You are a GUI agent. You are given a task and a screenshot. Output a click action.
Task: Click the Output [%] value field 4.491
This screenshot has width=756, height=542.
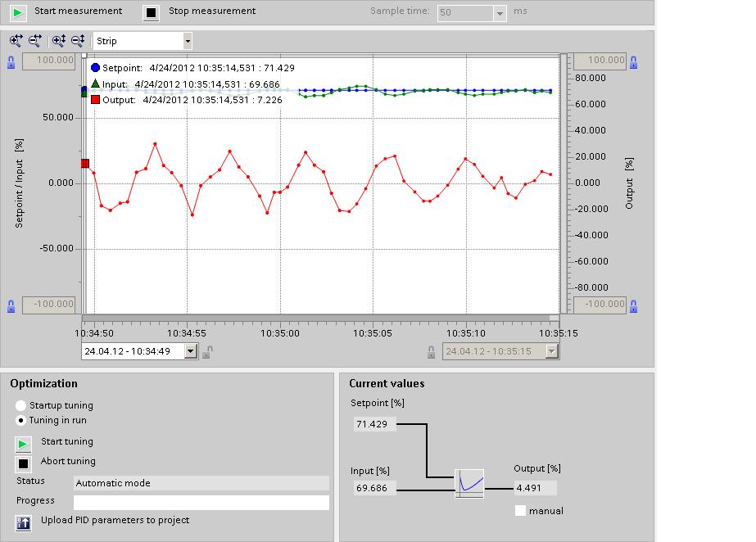click(535, 488)
